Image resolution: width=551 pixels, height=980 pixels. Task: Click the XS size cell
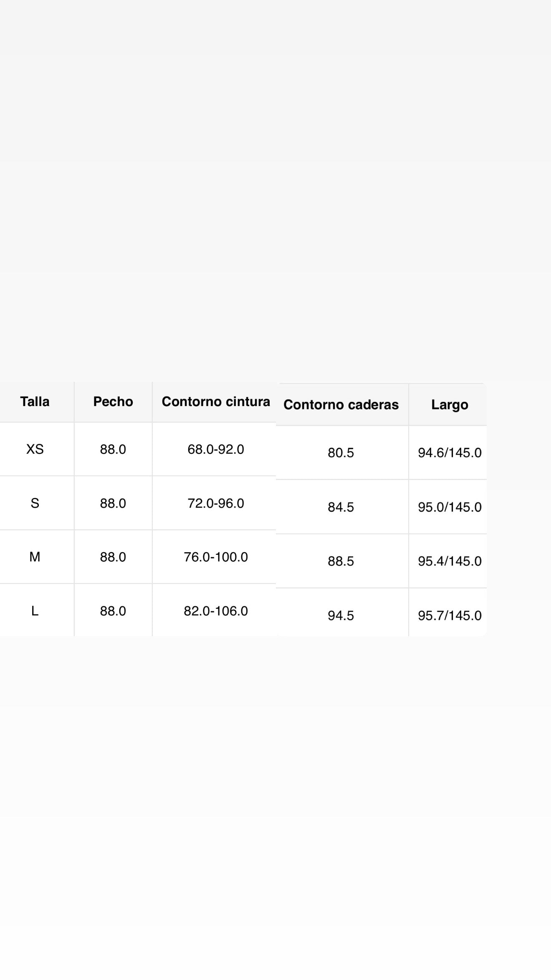pos(35,449)
